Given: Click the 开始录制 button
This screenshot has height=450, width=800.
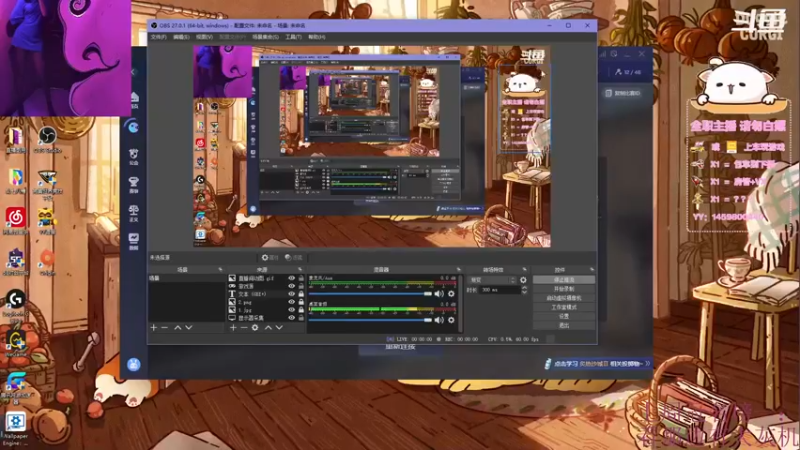Looking at the screenshot, I should 564,289.
